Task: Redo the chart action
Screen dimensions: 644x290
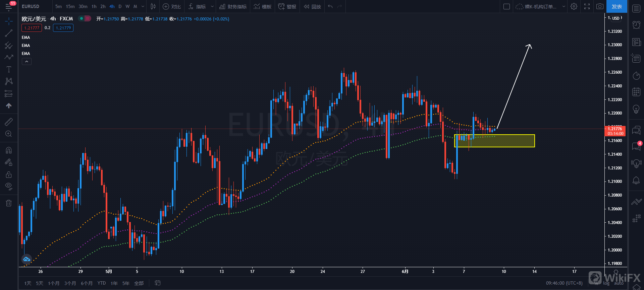Action: (x=339, y=6)
